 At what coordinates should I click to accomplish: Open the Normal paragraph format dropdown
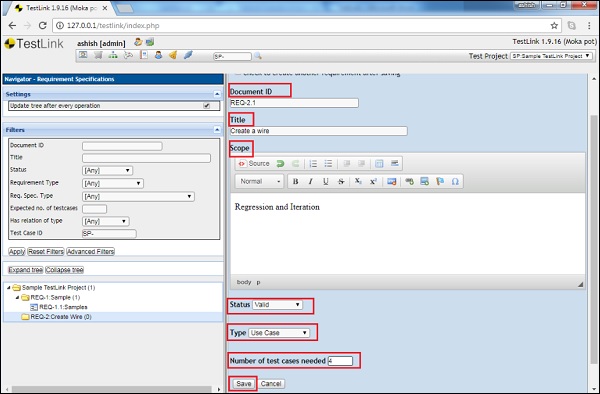[260, 181]
